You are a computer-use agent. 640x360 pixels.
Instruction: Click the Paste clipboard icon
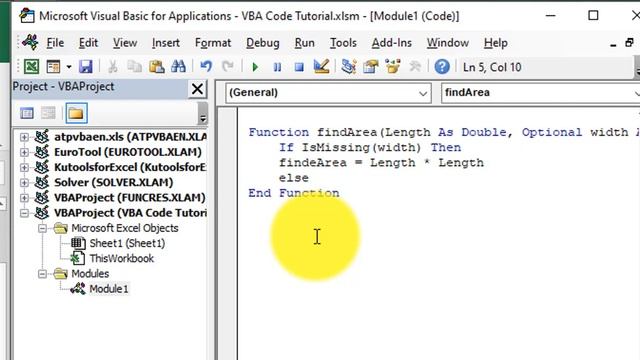157,67
